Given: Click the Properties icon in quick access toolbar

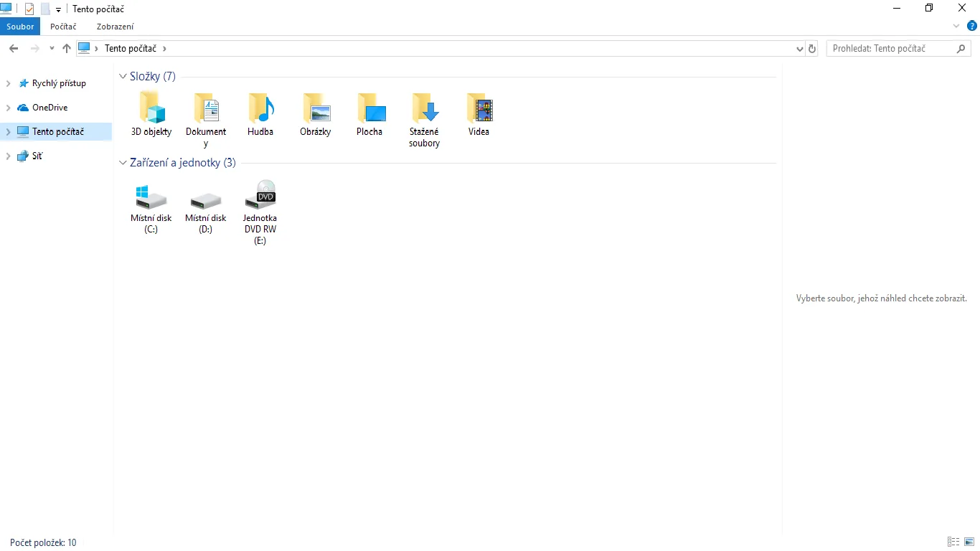Looking at the screenshot, I should point(29,9).
